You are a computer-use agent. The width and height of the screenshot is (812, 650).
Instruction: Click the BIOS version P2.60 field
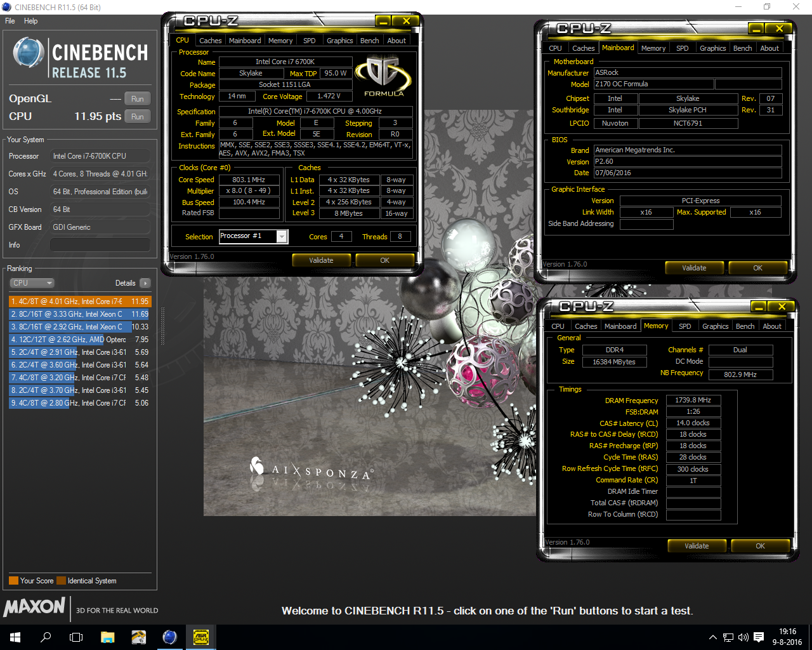[x=688, y=161]
